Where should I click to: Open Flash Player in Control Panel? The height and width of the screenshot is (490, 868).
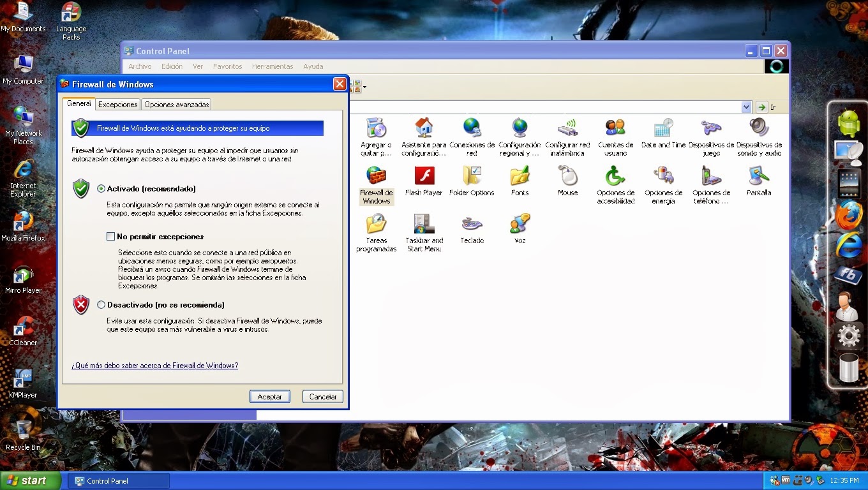(x=424, y=181)
